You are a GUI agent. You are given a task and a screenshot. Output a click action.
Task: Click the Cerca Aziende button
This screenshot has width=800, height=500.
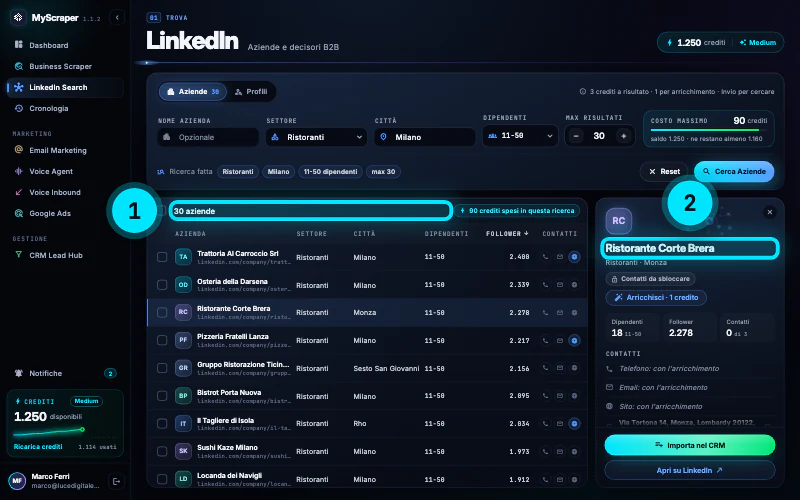734,171
